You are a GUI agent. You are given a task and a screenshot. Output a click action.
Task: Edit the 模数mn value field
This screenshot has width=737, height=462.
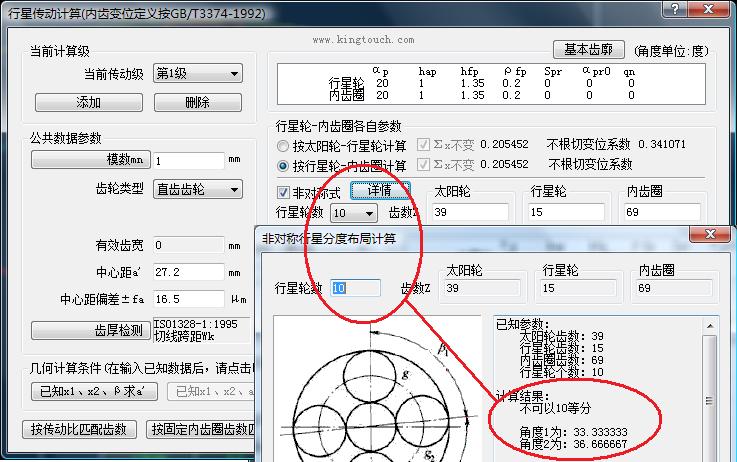[189, 161]
